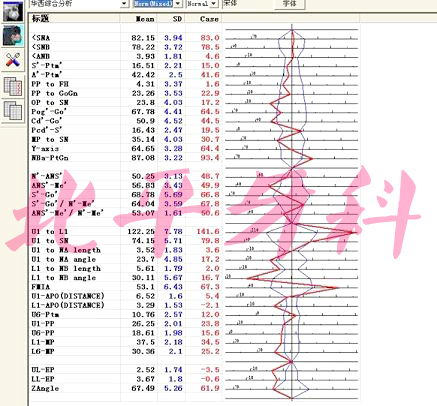Open the X-ray image icon in sidebar
This screenshot has height=406, width=437.
tap(13, 11)
